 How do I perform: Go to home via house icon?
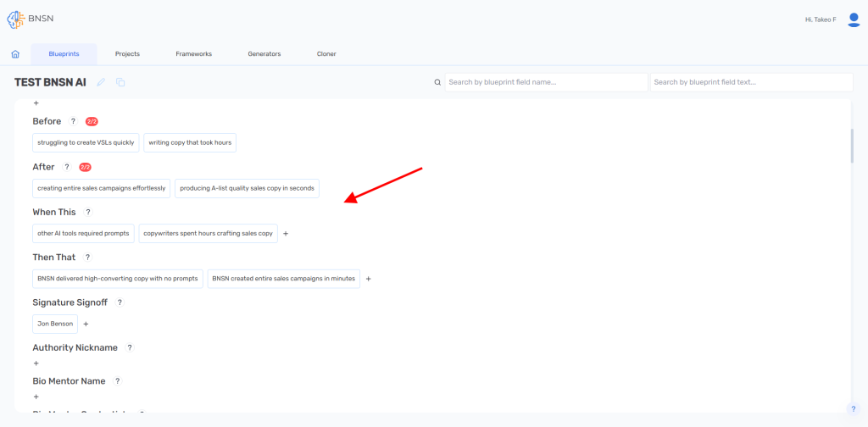15,54
